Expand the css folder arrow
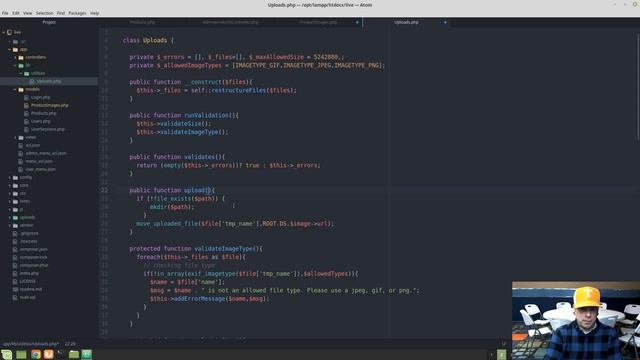The image size is (640, 360). tap(9, 193)
